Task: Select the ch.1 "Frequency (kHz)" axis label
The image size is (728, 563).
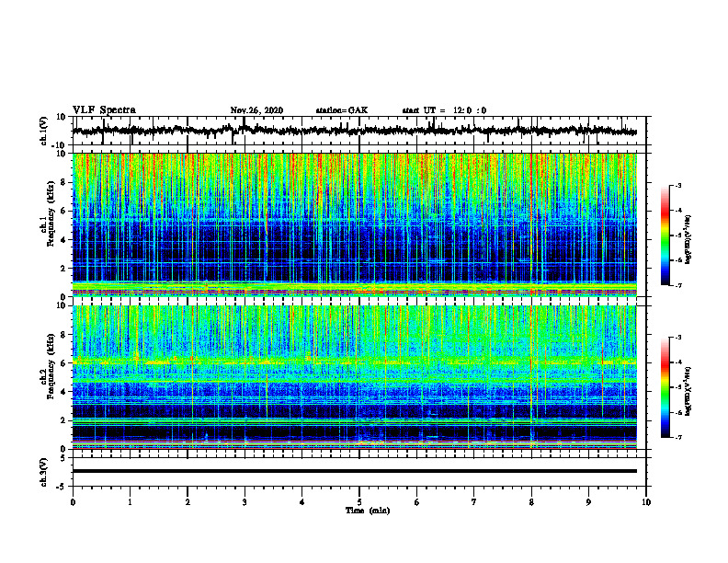Action: tap(51, 213)
